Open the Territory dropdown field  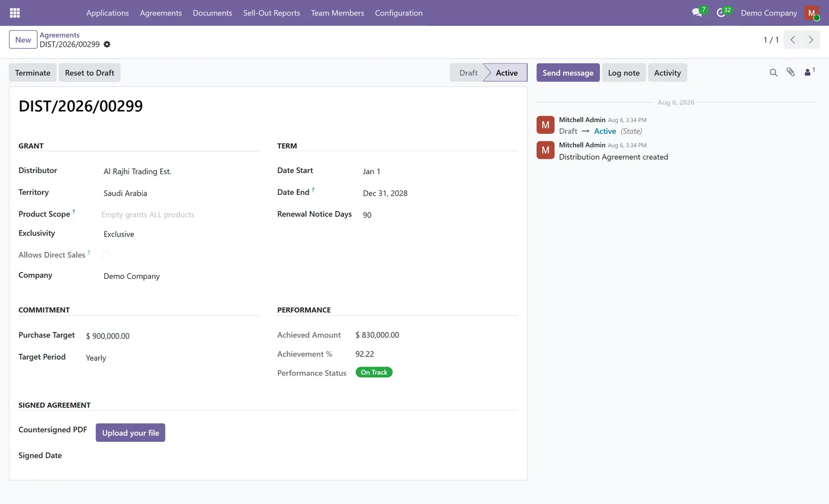(x=180, y=193)
